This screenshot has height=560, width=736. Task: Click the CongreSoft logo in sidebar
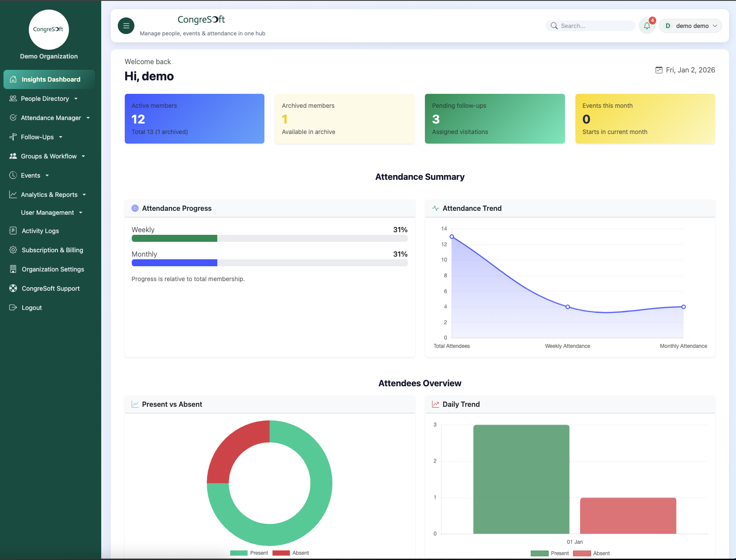pos(48,30)
